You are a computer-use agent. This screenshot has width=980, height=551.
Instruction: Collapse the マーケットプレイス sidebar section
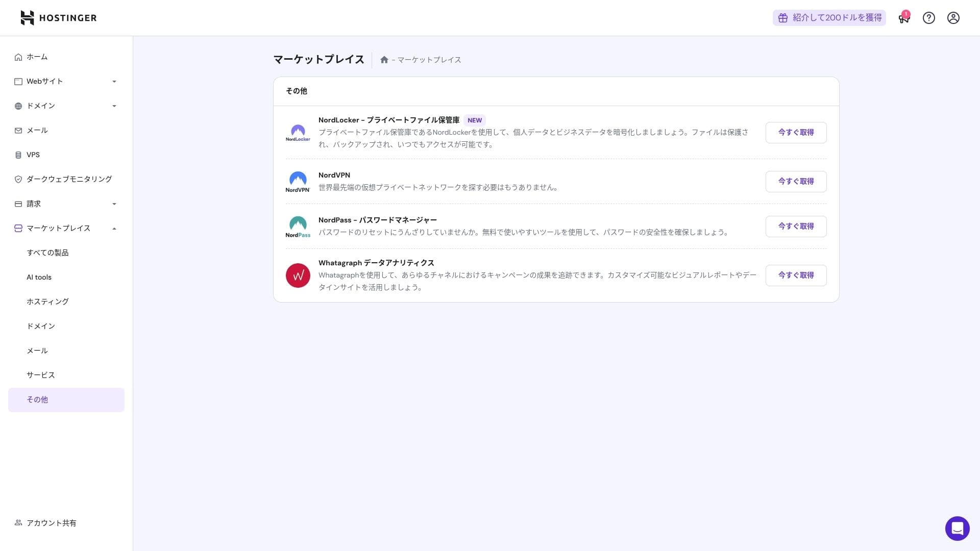(114, 229)
